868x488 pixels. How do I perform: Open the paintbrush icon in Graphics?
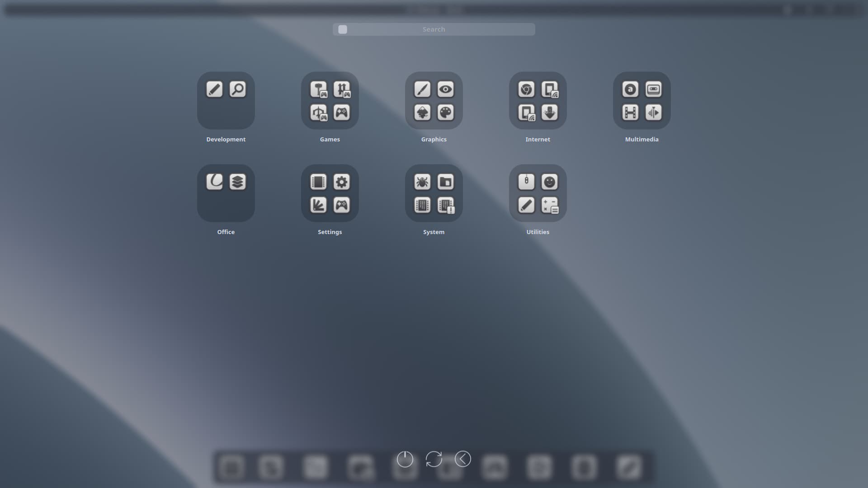422,89
